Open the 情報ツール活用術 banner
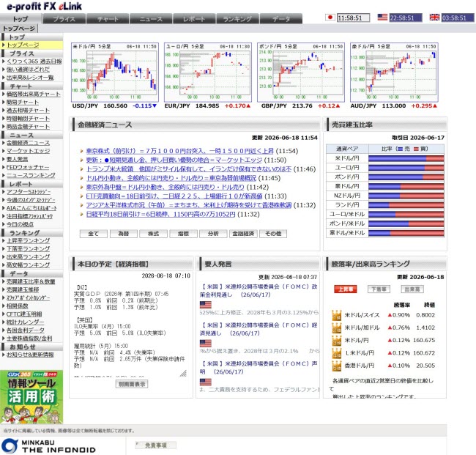Image resolution: width=476 pixels, height=455 pixels. click(x=31, y=396)
